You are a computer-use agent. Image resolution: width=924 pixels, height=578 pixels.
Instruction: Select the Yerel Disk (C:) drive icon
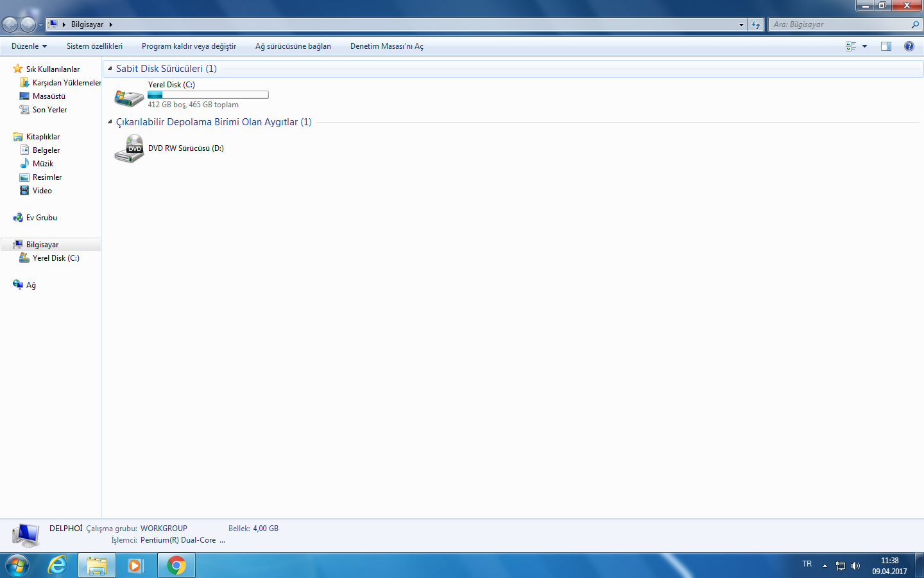pyautogui.click(x=129, y=97)
